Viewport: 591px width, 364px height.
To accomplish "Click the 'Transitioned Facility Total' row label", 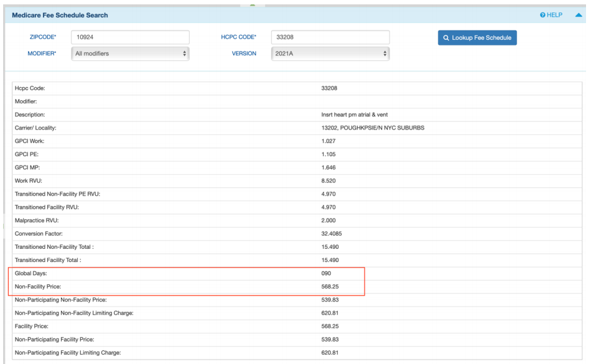I will pos(48,260).
